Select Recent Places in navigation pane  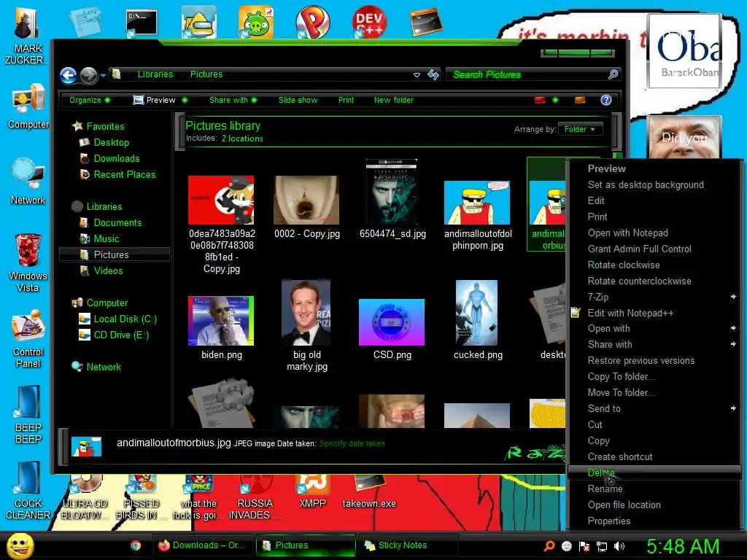pos(124,175)
